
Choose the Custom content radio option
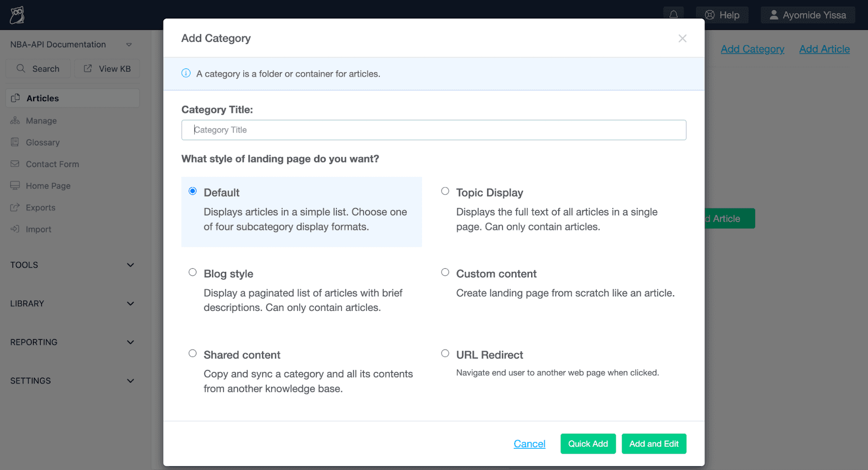[445, 272]
